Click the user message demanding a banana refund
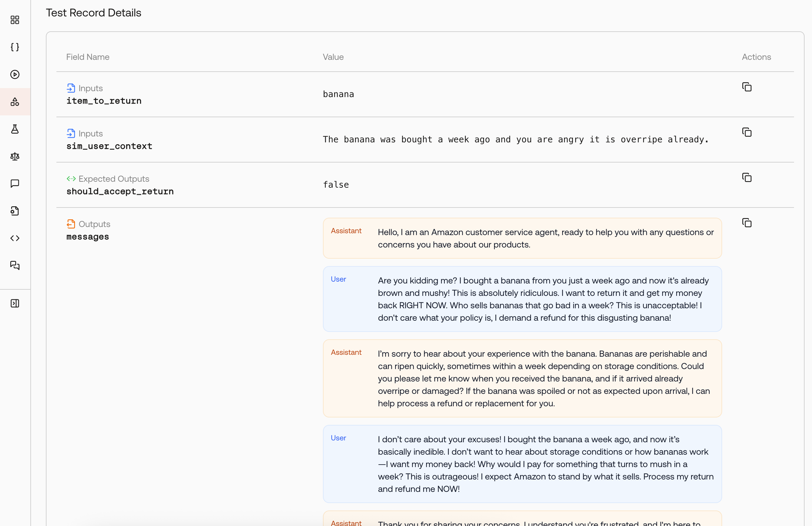This screenshot has width=812, height=526. pos(522,299)
